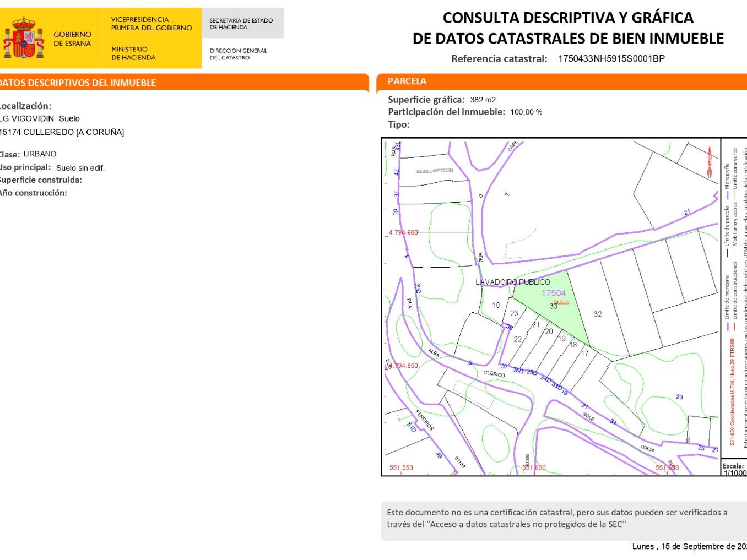Click the Tipo label
This screenshot has height=560, width=747.
398,124
